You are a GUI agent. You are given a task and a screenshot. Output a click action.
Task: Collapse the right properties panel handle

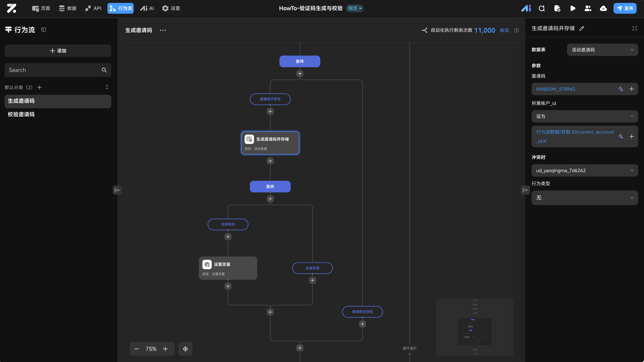click(525, 190)
